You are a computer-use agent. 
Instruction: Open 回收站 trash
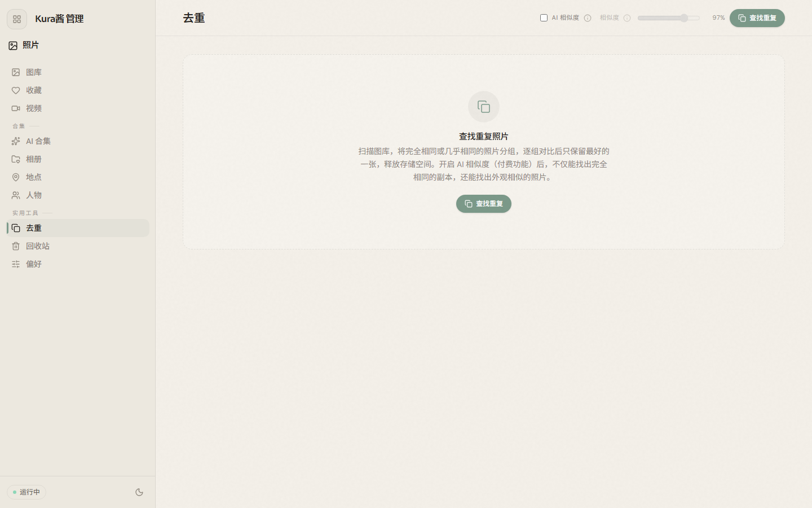pyautogui.click(x=78, y=246)
